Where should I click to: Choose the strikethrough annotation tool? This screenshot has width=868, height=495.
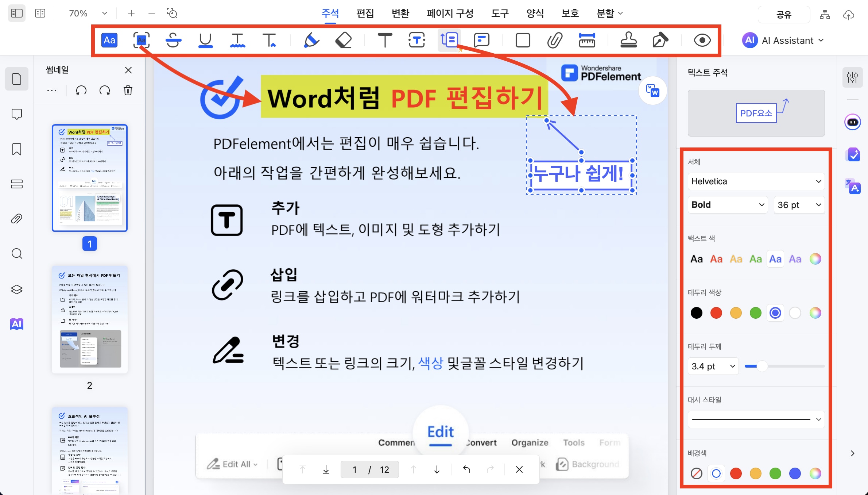173,40
